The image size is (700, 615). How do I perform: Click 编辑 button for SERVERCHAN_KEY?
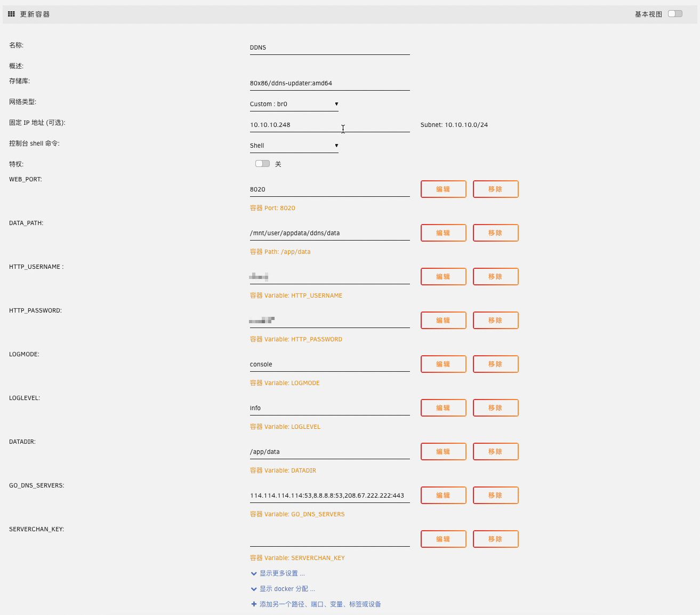click(444, 539)
